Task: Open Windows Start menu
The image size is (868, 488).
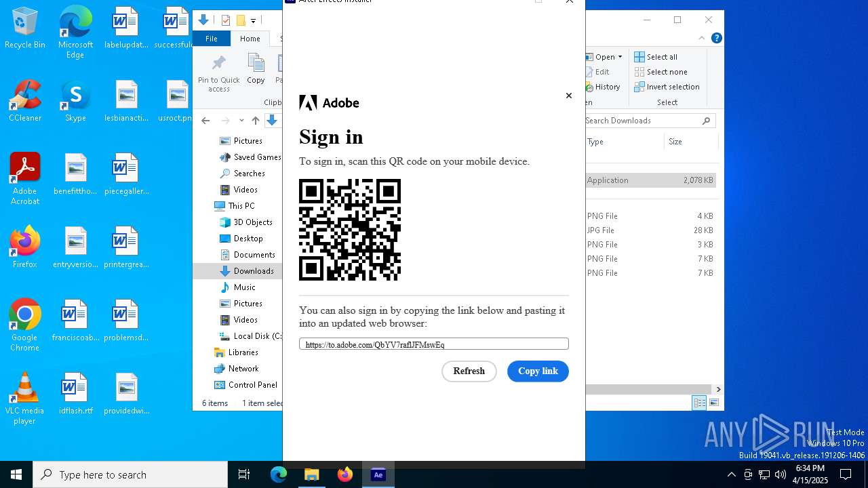Action: 16,474
